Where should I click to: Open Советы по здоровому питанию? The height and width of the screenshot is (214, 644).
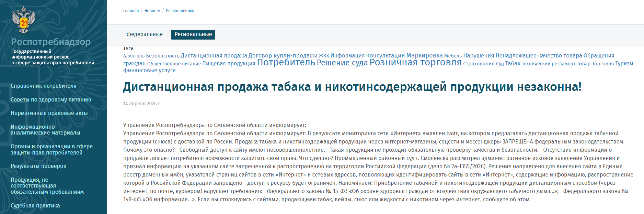point(51,100)
